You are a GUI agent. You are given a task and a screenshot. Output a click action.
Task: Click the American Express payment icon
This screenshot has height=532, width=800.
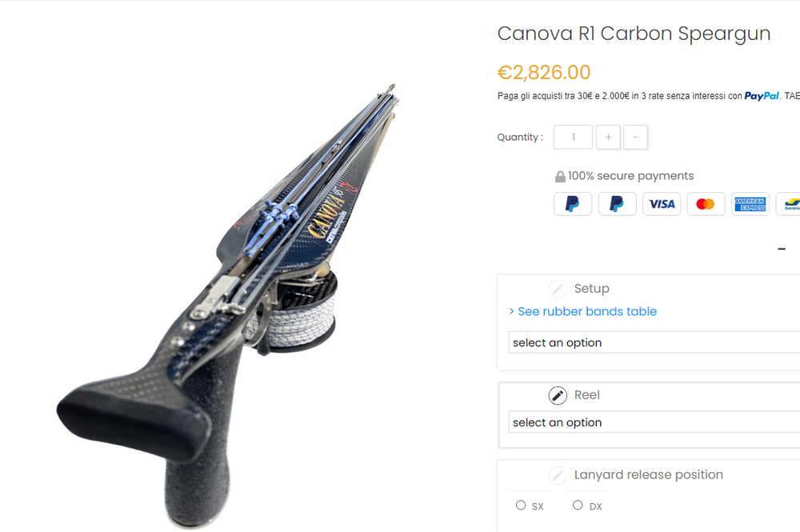(750, 204)
